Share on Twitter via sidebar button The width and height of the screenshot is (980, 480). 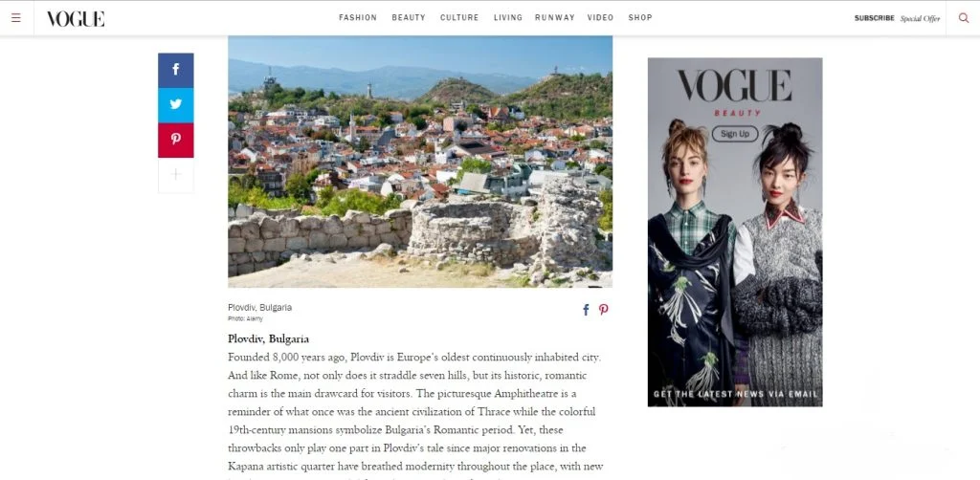pyautogui.click(x=176, y=105)
